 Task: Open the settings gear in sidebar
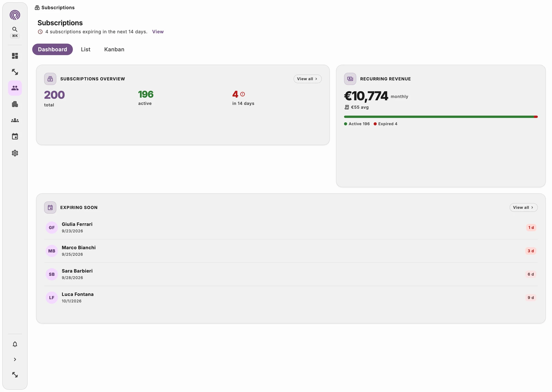15,153
